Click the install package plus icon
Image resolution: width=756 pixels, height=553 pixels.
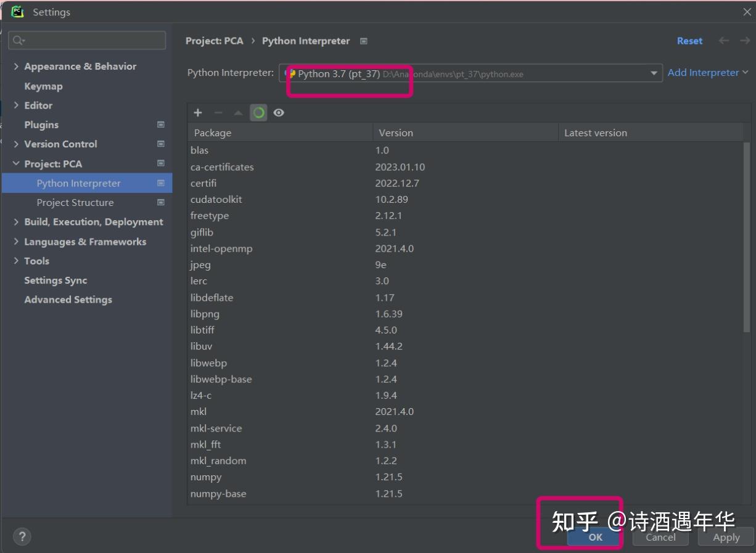tap(197, 113)
